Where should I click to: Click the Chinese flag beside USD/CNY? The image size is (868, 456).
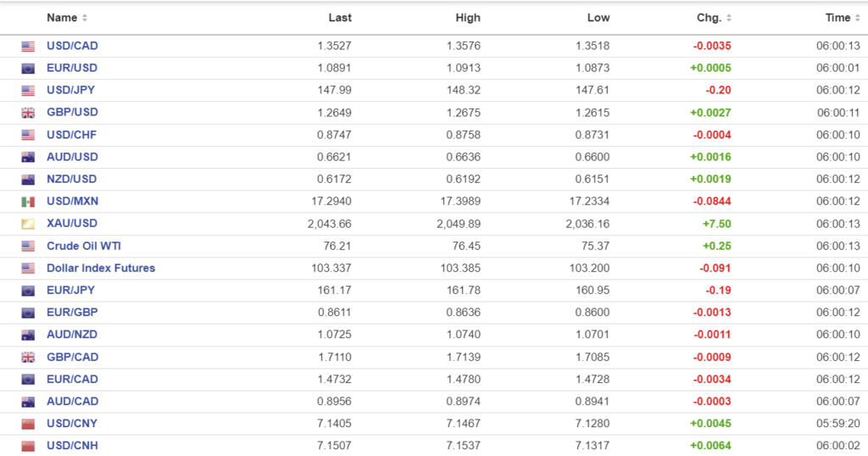pos(28,424)
